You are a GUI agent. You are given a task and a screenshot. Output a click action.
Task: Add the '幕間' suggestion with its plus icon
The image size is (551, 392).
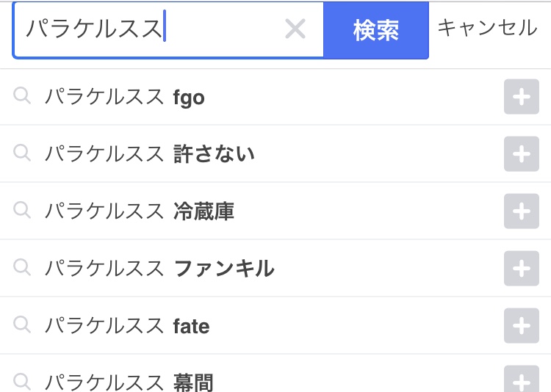[x=521, y=380]
